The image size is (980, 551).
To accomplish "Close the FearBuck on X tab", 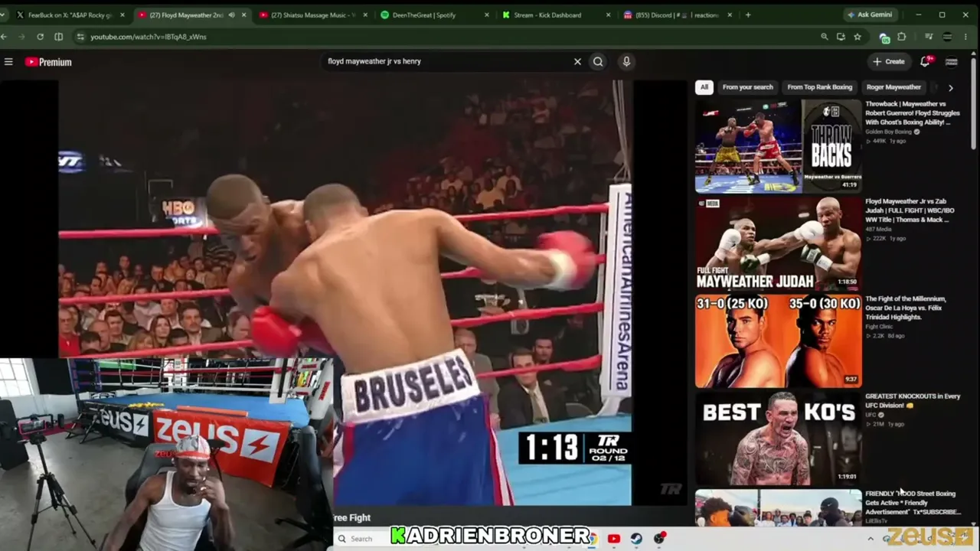I will pos(122,15).
